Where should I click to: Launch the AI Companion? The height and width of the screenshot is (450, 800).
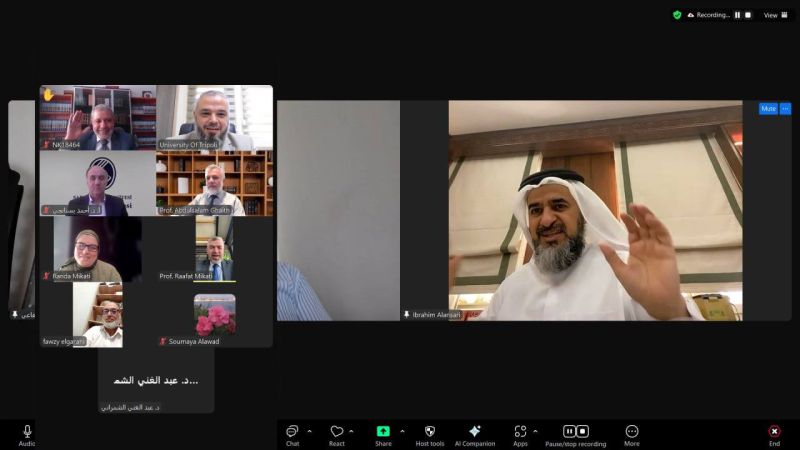[475, 432]
